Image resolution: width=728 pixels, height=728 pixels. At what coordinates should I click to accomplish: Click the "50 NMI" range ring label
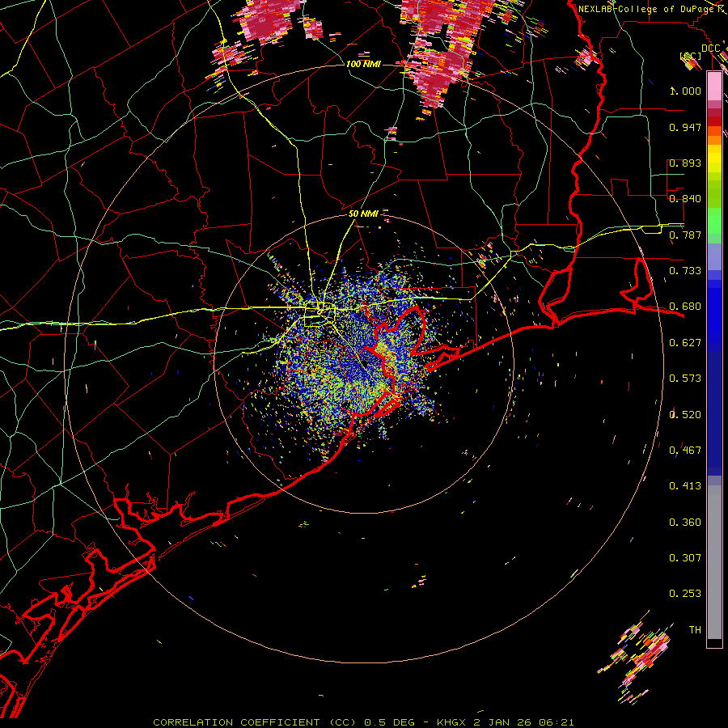(363, 214)
